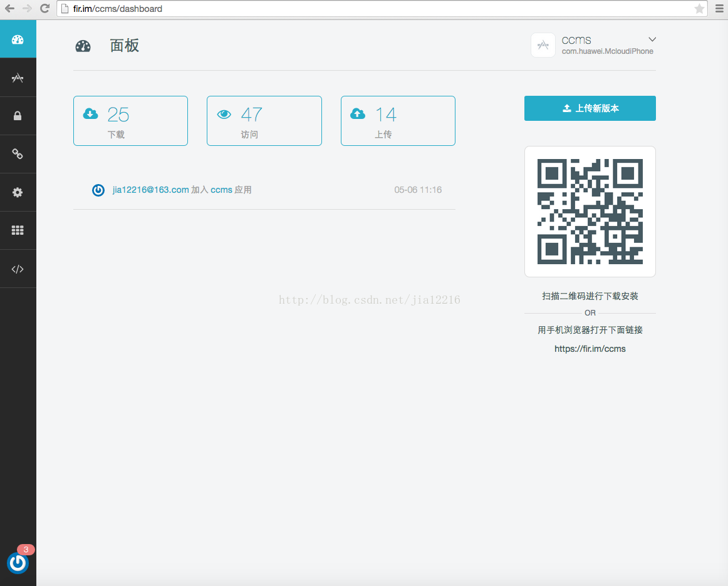Reload the page with refresh button
Screen dimensions: 728x586
[44, 8]
